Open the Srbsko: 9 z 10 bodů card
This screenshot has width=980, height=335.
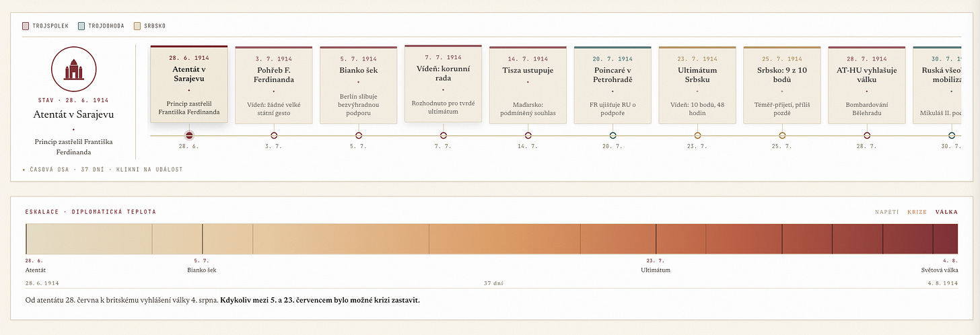[782, 85]
